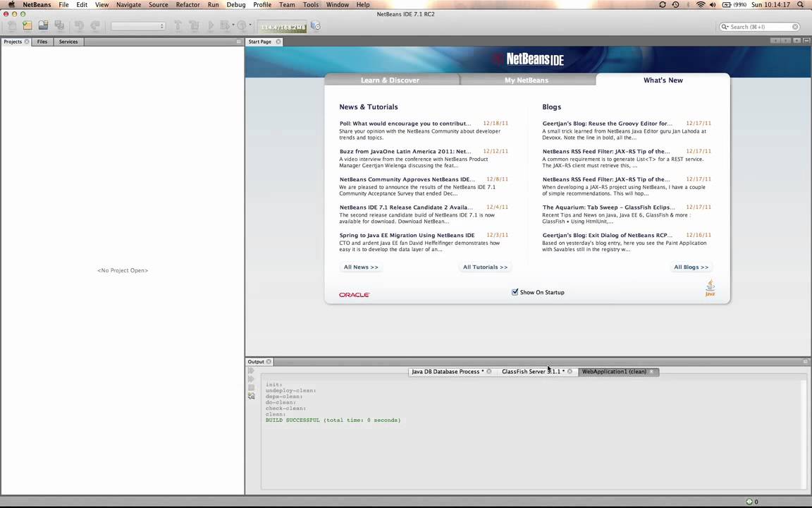Click the second re-run arrow in Output

pos(251,379)
